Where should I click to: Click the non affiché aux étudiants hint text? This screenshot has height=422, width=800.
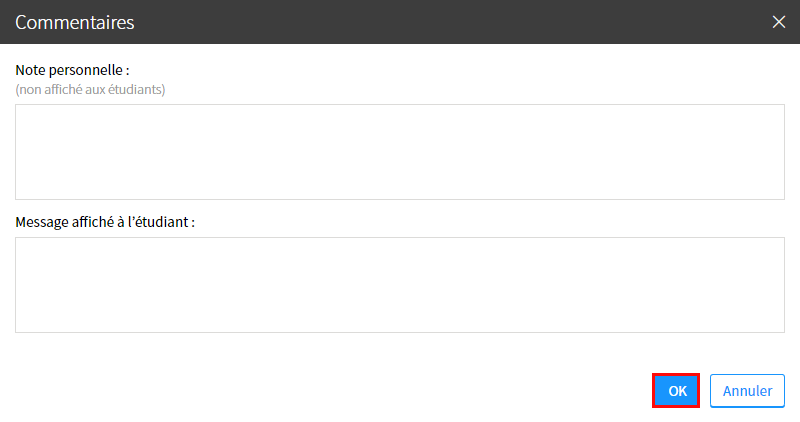[x=90, y=90]
